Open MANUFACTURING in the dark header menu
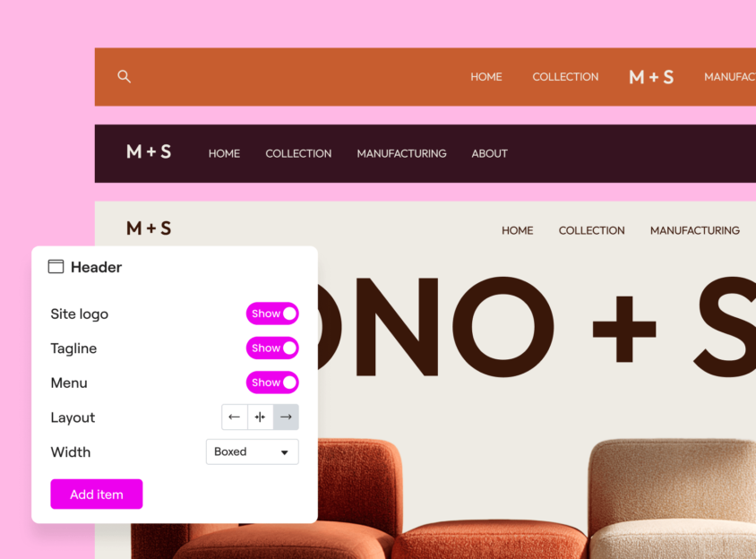 point(401,153)
